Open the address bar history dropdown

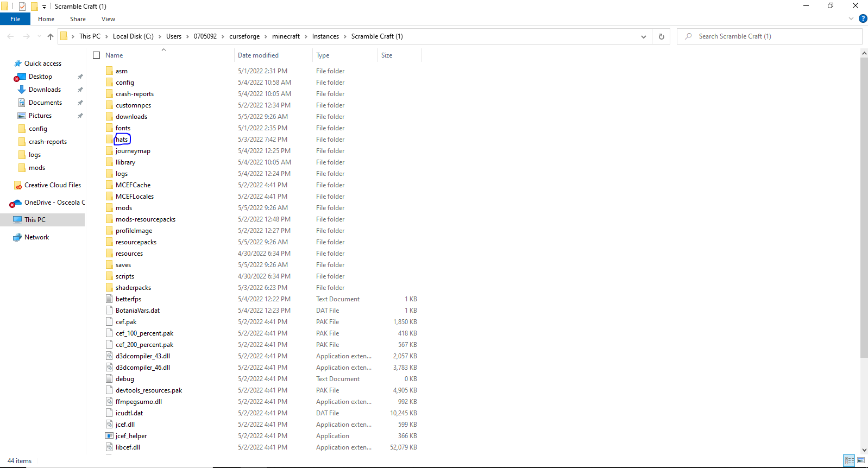point(644,36)
